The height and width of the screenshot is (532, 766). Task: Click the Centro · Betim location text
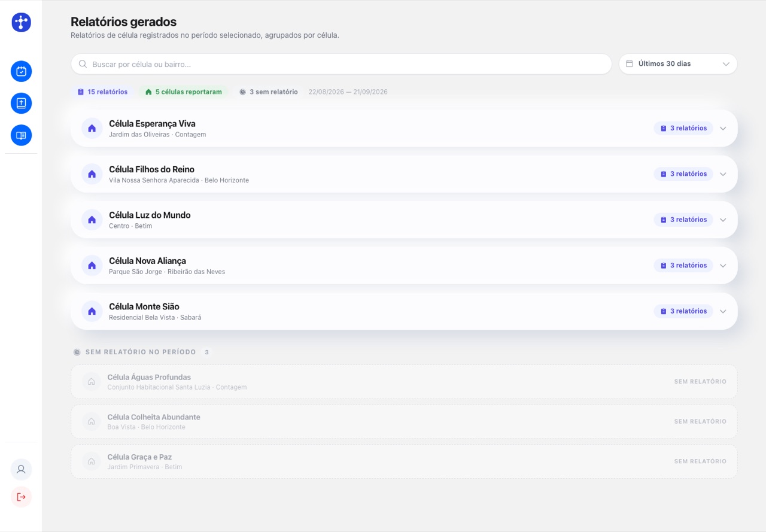pyautogui.click(x=130, y=226)
